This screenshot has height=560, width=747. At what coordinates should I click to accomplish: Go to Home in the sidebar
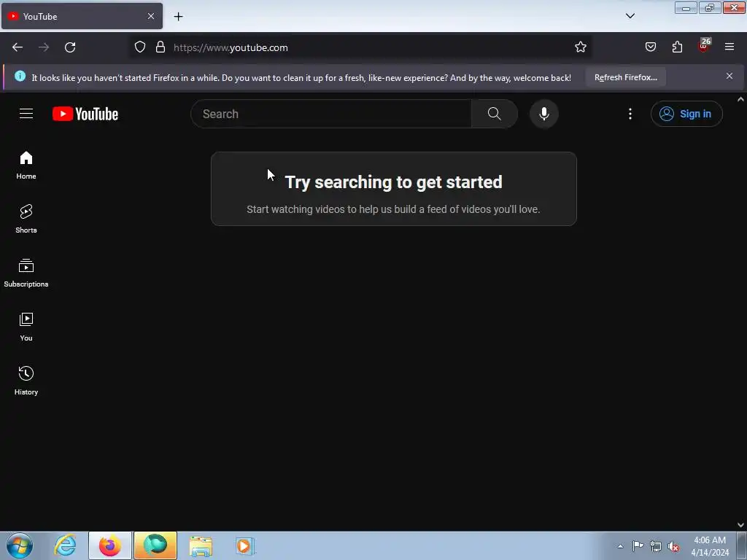(x=26, y=166)
